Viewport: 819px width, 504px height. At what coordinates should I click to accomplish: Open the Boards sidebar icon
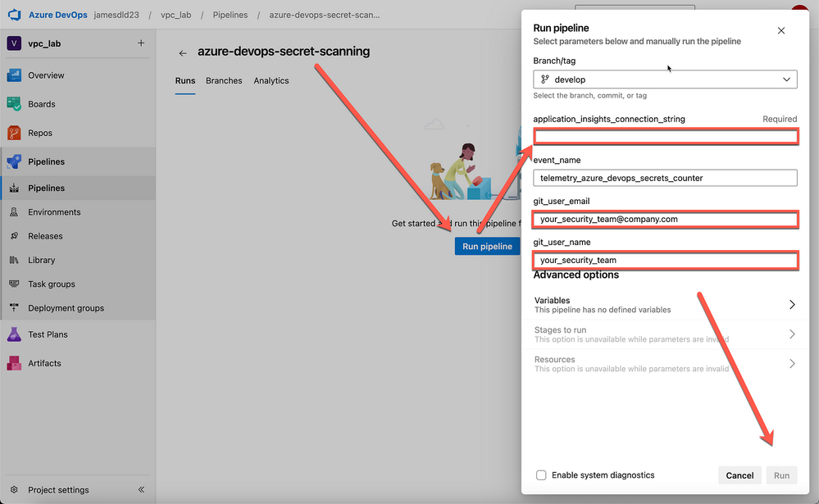click(14, 104)
